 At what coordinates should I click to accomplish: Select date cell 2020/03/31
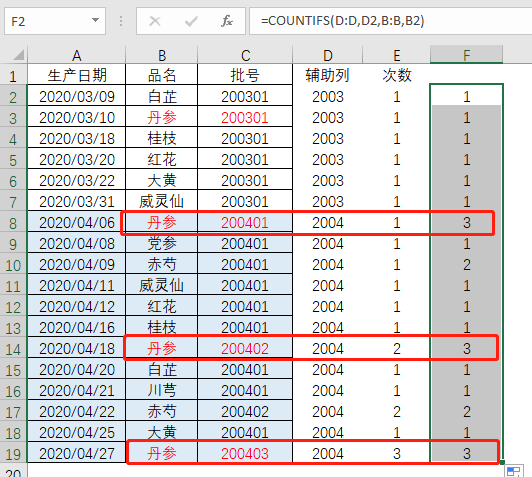77,202
